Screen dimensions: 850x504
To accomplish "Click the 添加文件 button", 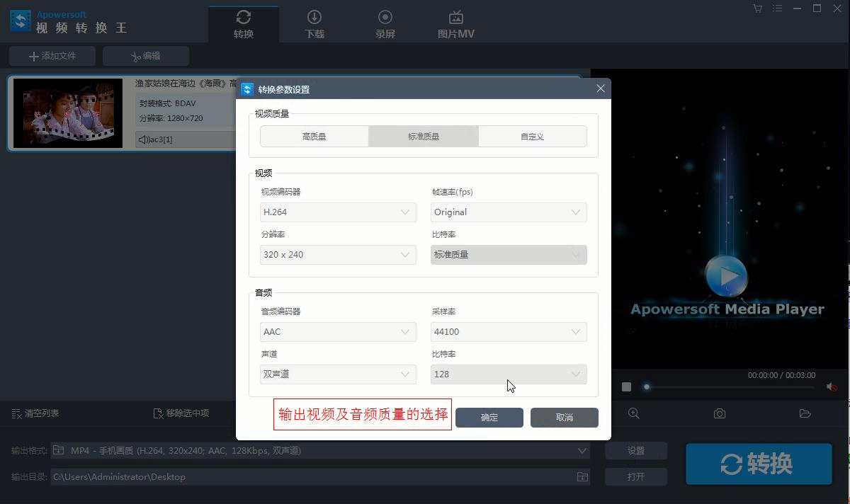I will pyautogui.click(x=52, y=56).
